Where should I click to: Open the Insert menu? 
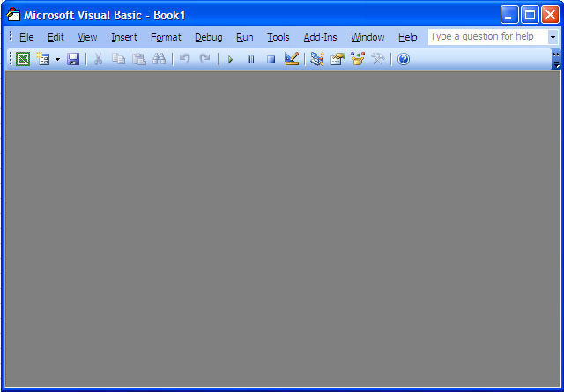[124, 37]
